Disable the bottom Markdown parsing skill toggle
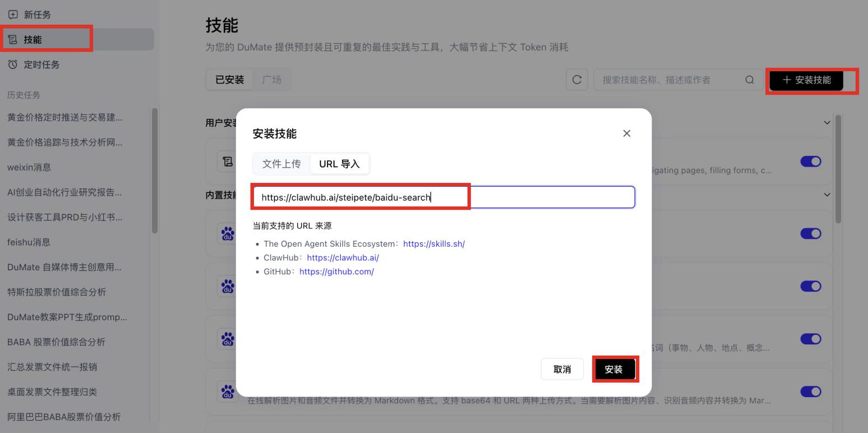 click(x=811, y=391)
